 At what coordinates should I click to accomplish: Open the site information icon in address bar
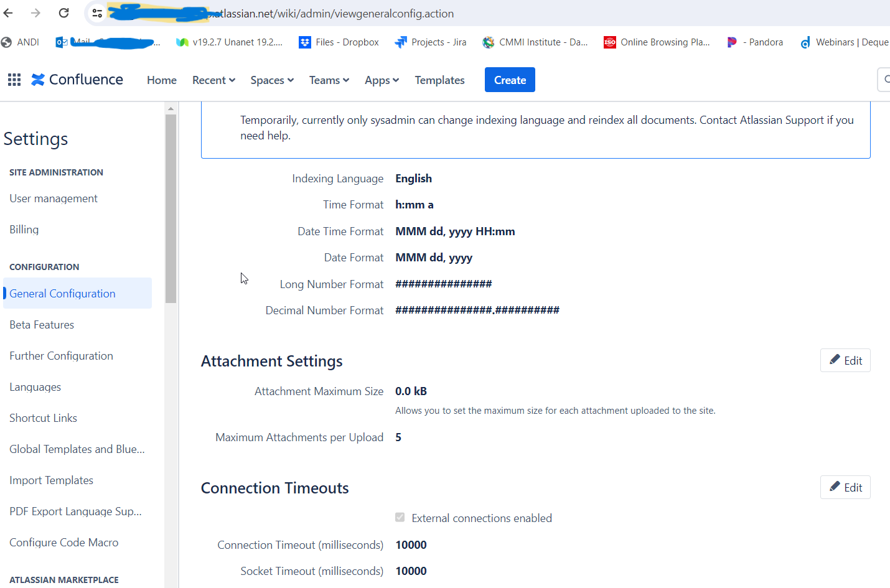tap(97, 13)
